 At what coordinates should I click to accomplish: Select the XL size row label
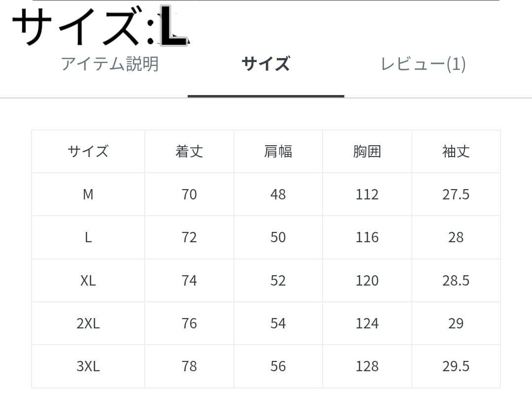pyautogui.click(x=88, y=281)
